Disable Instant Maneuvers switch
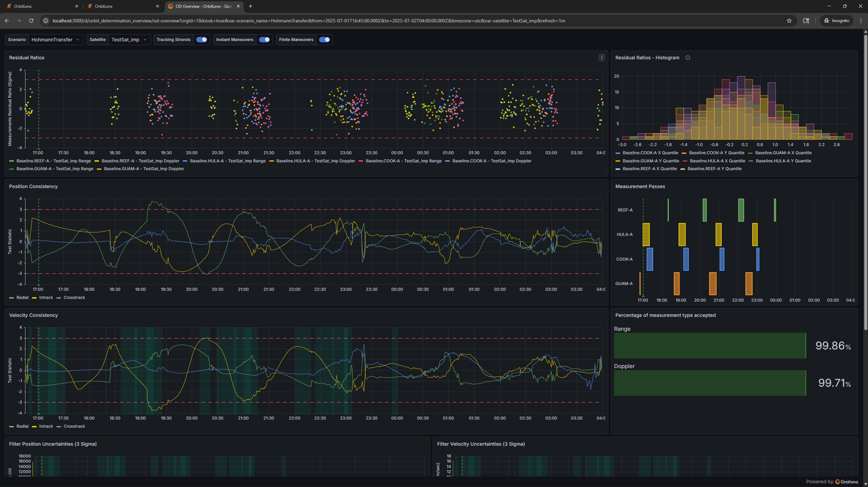The image size is (868, 487). (x=264, y=39)
